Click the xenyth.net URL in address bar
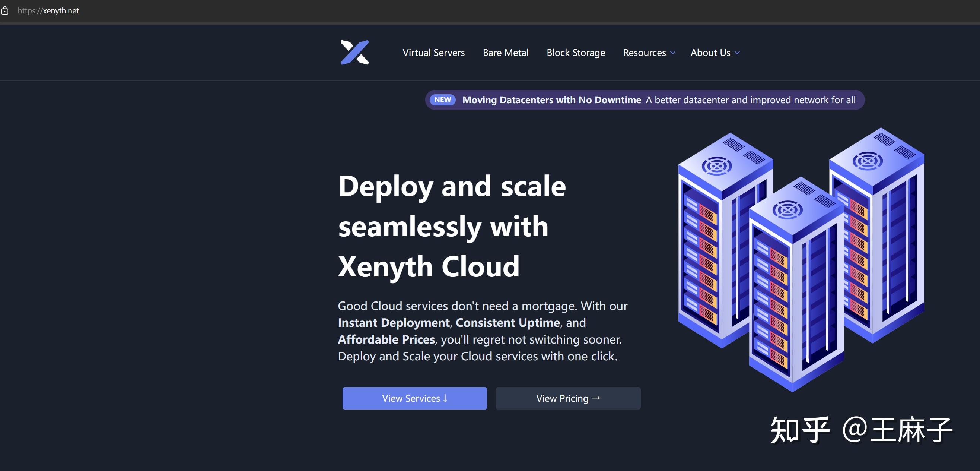 [x=48, y=11]
